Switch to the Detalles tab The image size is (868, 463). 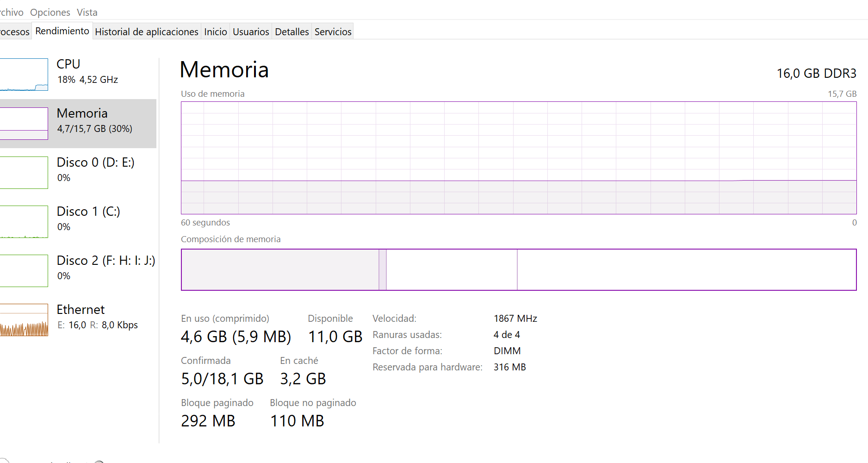coord(291,31)
